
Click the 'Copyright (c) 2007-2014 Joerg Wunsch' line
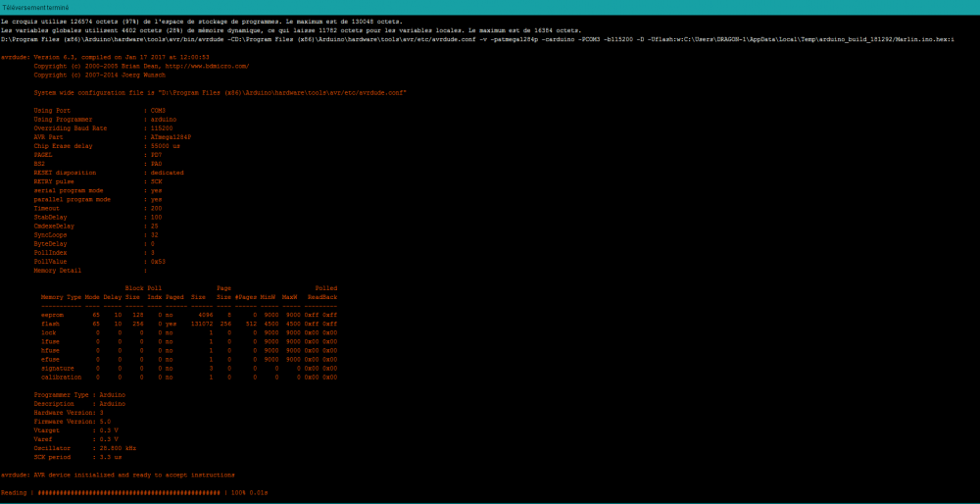point(99,75)
